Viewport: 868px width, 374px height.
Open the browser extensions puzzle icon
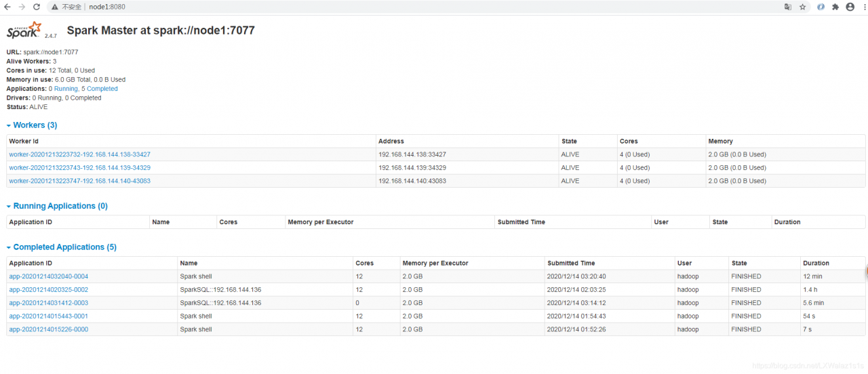point(835,7)
